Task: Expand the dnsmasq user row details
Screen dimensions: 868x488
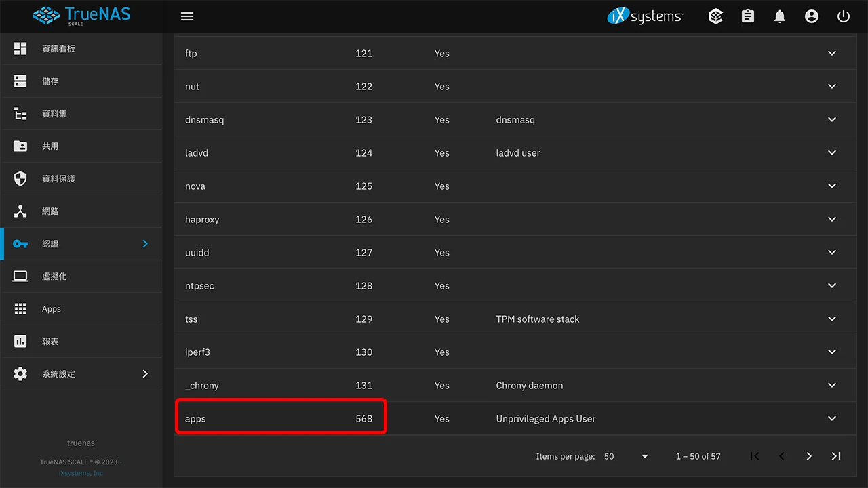Action: pos(832,120)
